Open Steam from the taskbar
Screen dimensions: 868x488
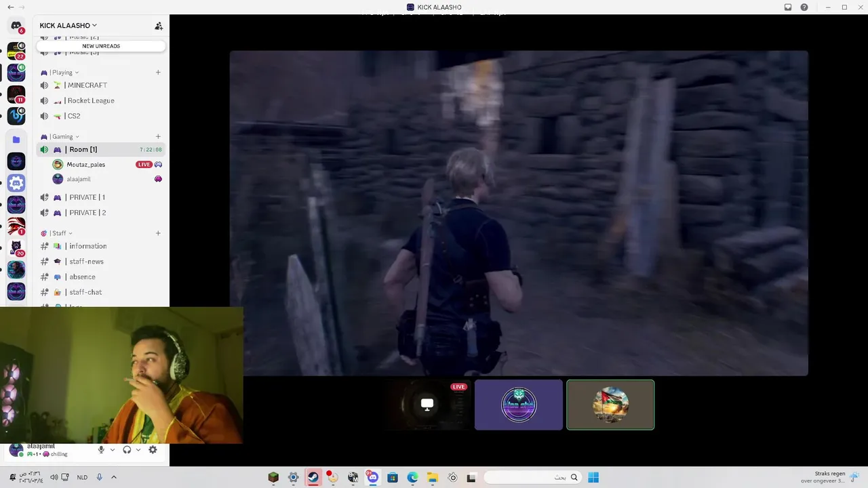[313, 477]
